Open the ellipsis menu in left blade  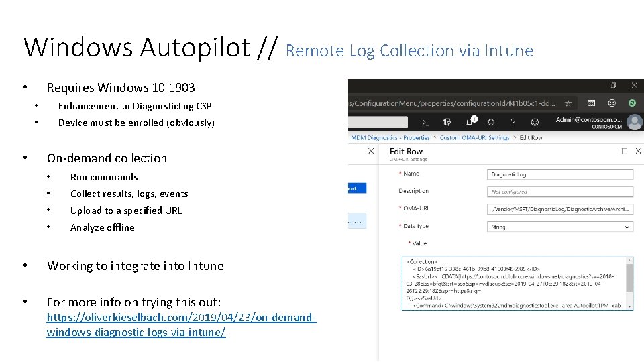tap(358, 222)
